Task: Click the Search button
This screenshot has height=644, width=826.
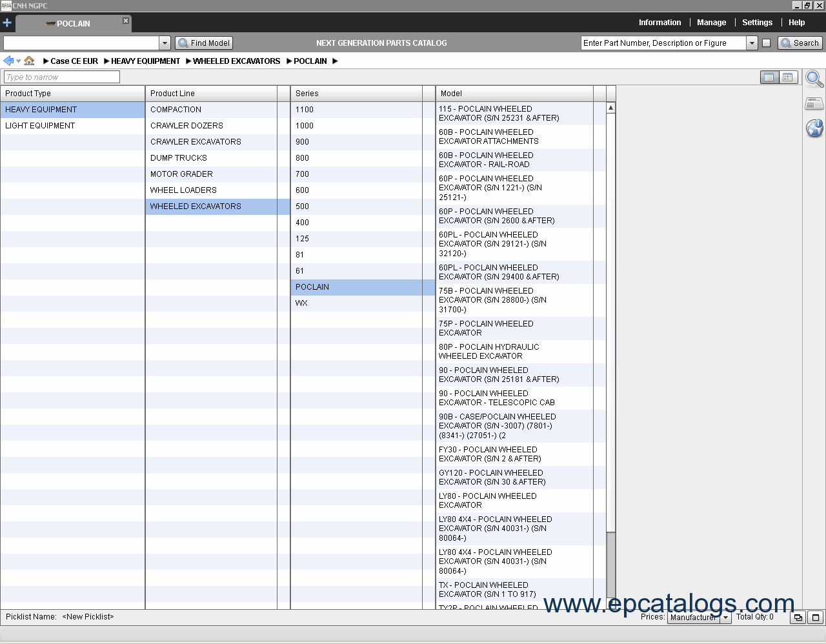Action: click(x=800, y=43)
